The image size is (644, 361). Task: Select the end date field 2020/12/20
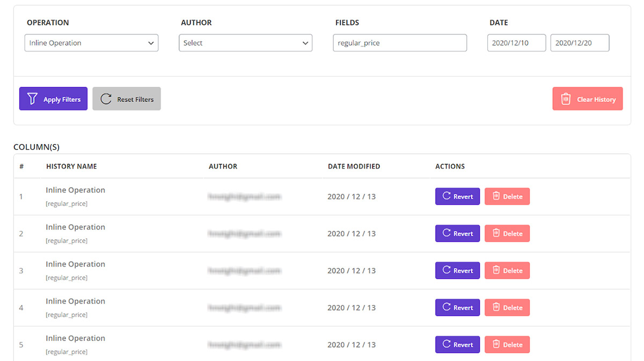point(580,43)
